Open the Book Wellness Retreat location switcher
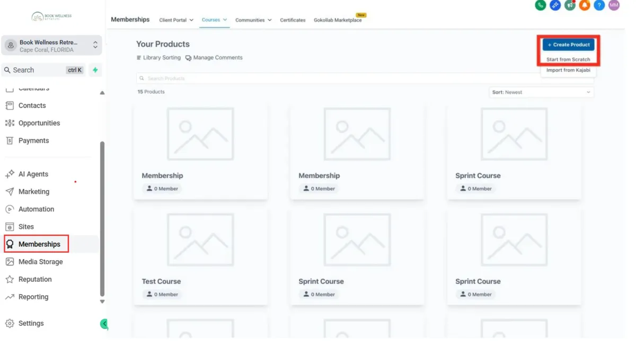The height and width of the screenshot is (364, 636). pos(51,46)
